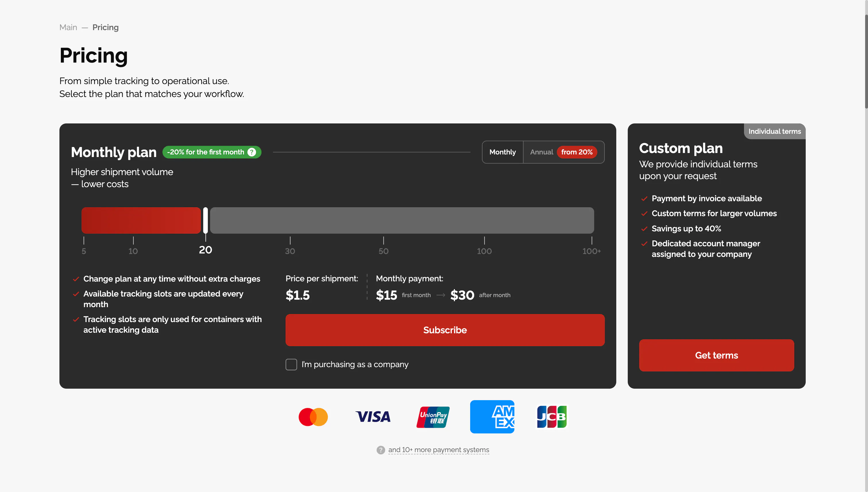
Task: Select the Monthly billing tab
Action: (x=503, y=152)
